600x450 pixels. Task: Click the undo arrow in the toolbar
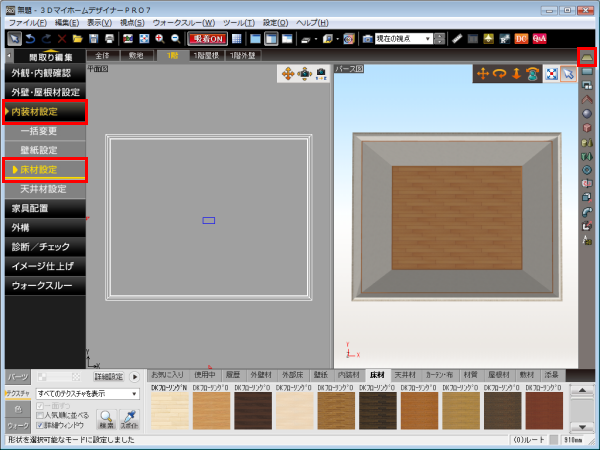tap(29, 38)
